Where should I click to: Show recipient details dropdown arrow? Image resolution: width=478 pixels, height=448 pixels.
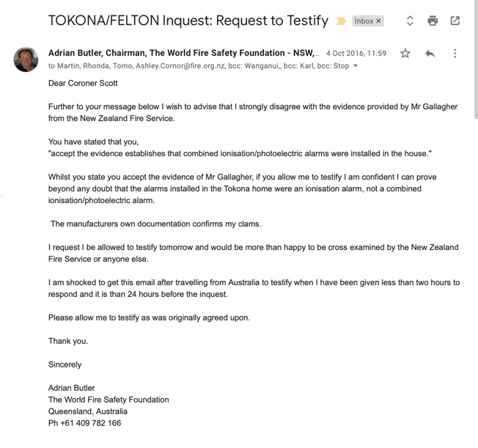tap(356, 66)
